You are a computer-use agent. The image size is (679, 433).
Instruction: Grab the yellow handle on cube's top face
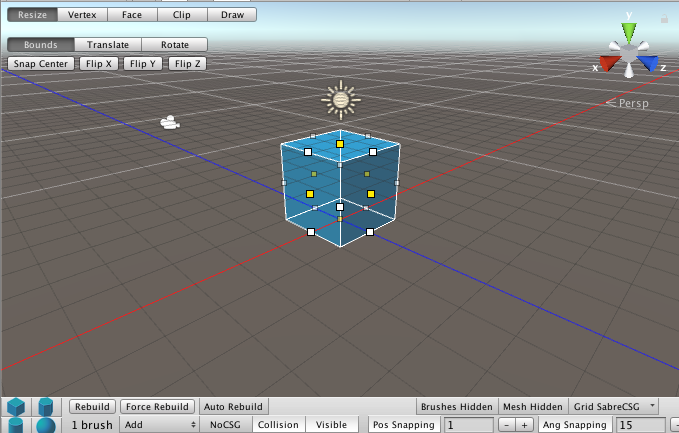click(x=340, y=144)
